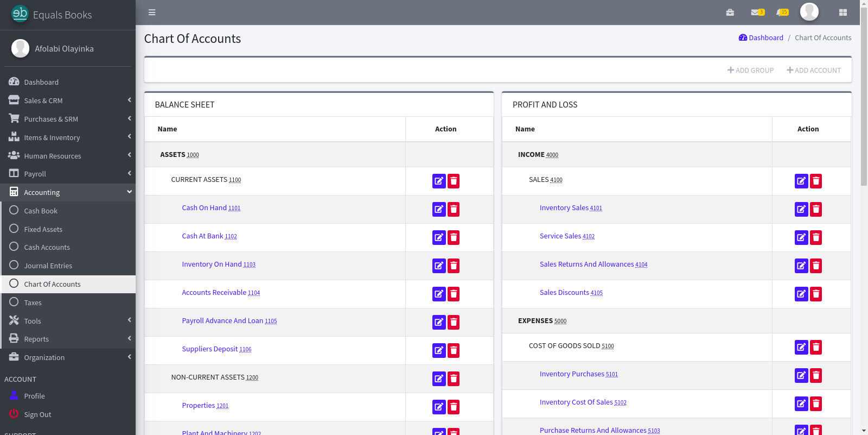Delete the Cash On Hand 1101 account
This screenshot has width=868, height=435.
[x=454, y=209]
